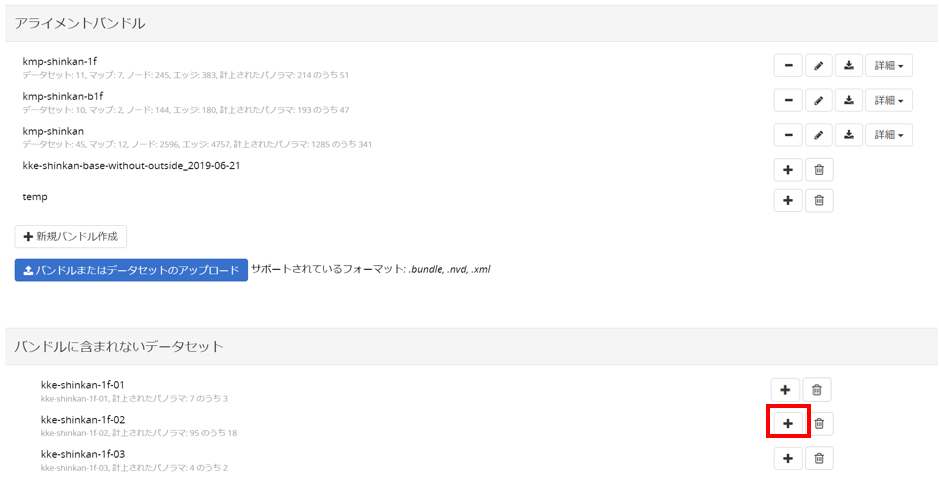939x499 pixels.
Task: Open 詳細 dropdown for kmp-shinkan
Action: pos(888,134)
